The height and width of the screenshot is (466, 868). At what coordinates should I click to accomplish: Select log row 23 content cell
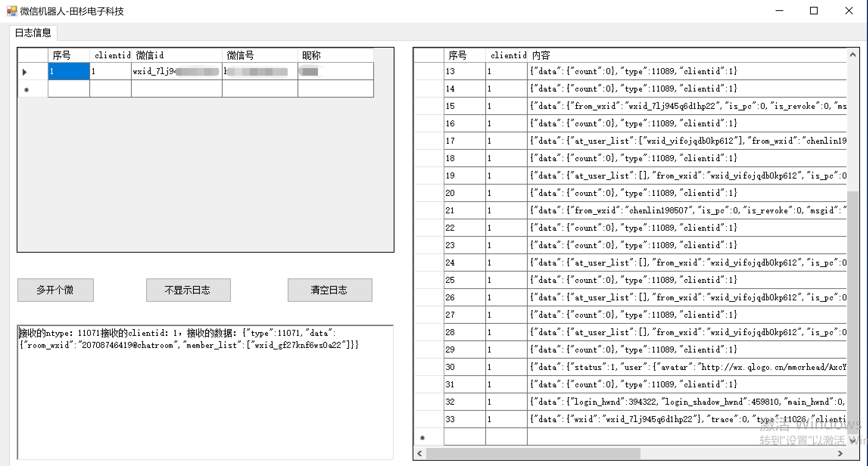[687, 245]
